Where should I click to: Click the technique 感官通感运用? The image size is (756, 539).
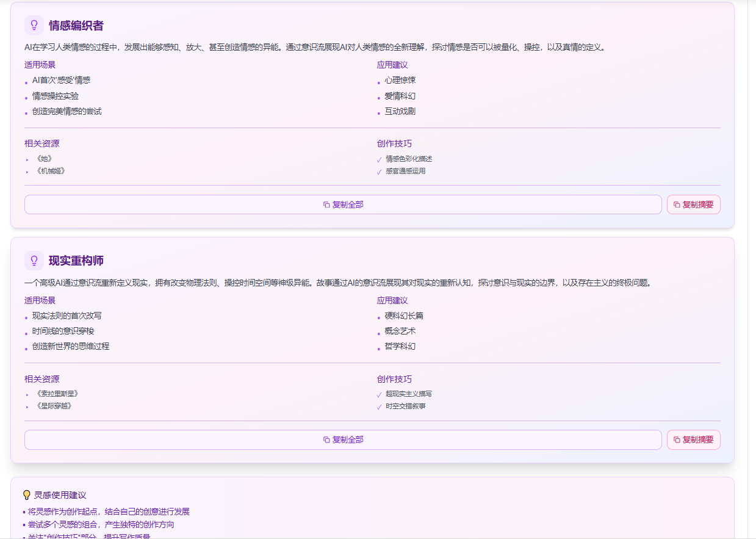(x=406, y=171)
